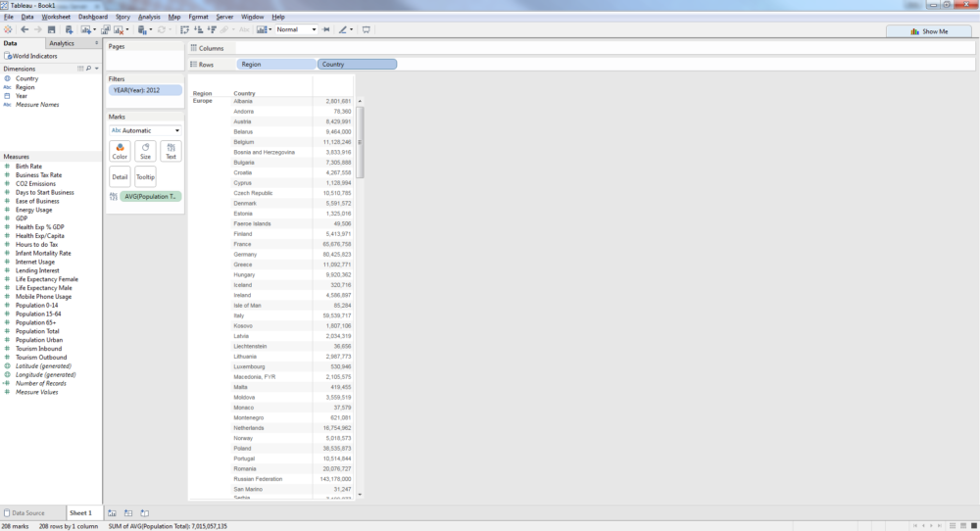Image resolution: width=980 pixels, height=531 pixels.
Task: Switch to the Analytics tab
Action: (x=62, y=43)
